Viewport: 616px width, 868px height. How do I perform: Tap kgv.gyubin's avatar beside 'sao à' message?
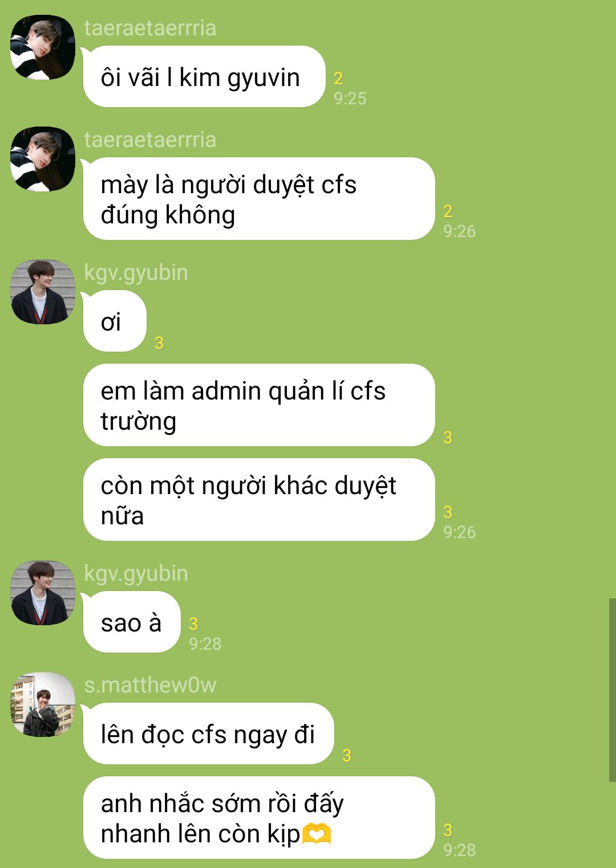coord(43,593)
